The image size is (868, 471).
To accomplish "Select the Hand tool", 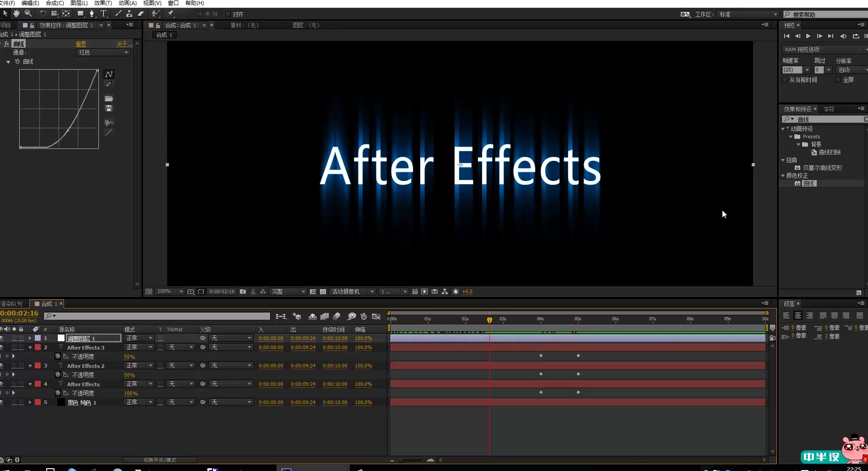I will (x=16, y=14).
